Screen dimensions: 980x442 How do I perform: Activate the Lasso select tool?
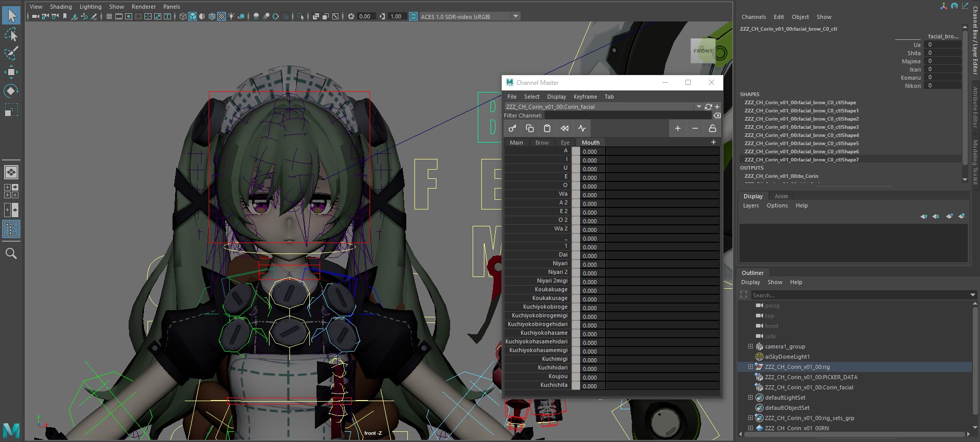[11, 35]
